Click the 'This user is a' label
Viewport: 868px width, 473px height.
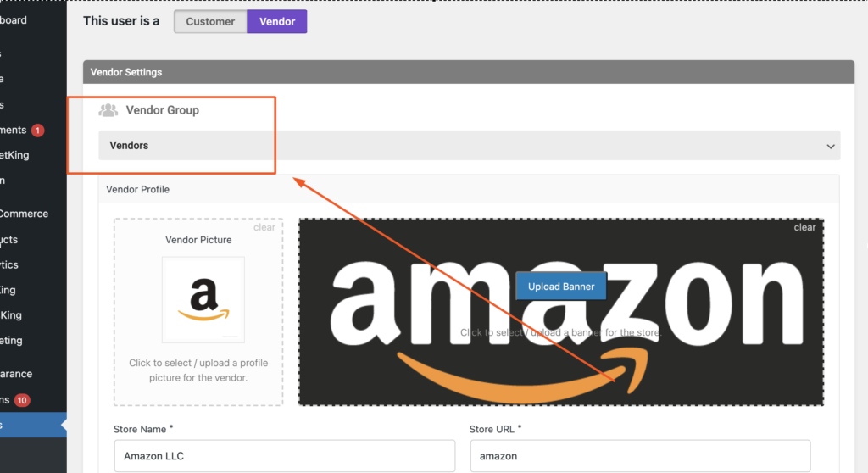121,21
